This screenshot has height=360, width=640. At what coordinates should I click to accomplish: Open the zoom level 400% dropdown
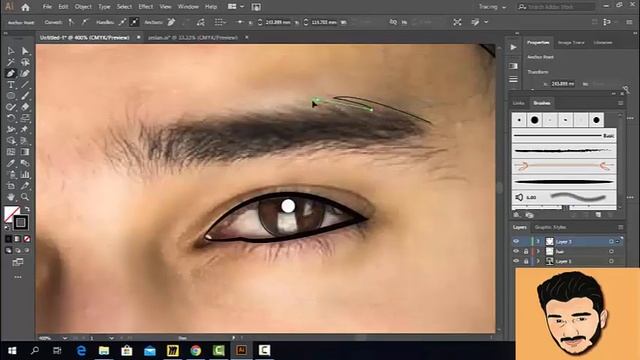point(65,338)
